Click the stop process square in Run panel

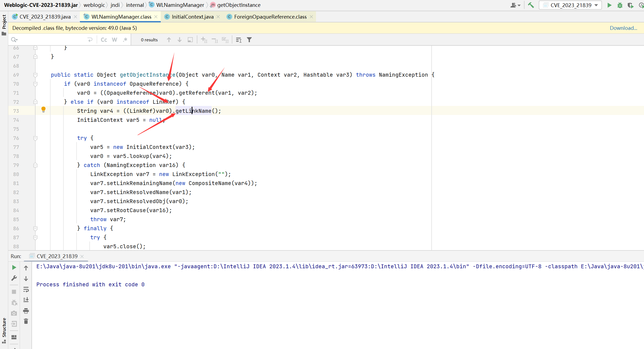tap(14, 292)
